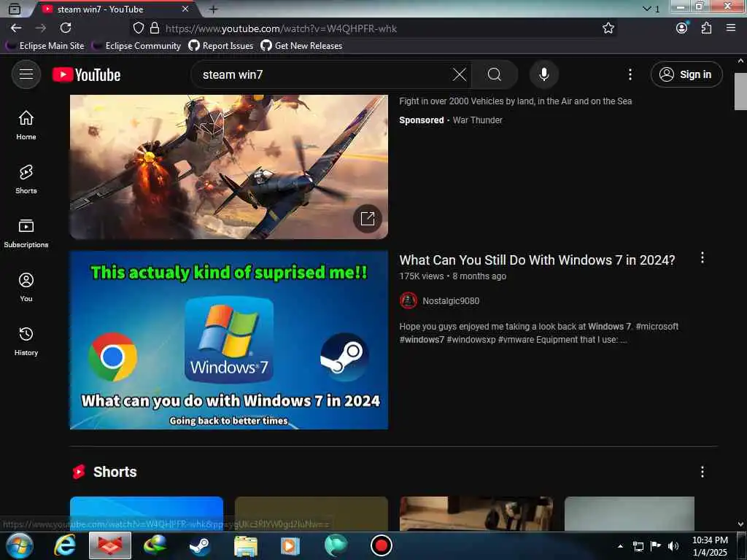Open the Windows Start orb
Viewport: 747px width, 560px height.
[19, 545]
